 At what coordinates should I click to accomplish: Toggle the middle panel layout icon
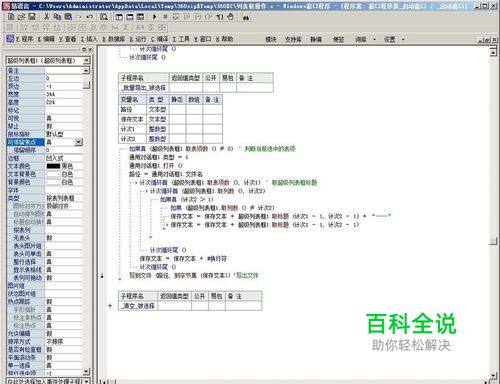(130, 17)
